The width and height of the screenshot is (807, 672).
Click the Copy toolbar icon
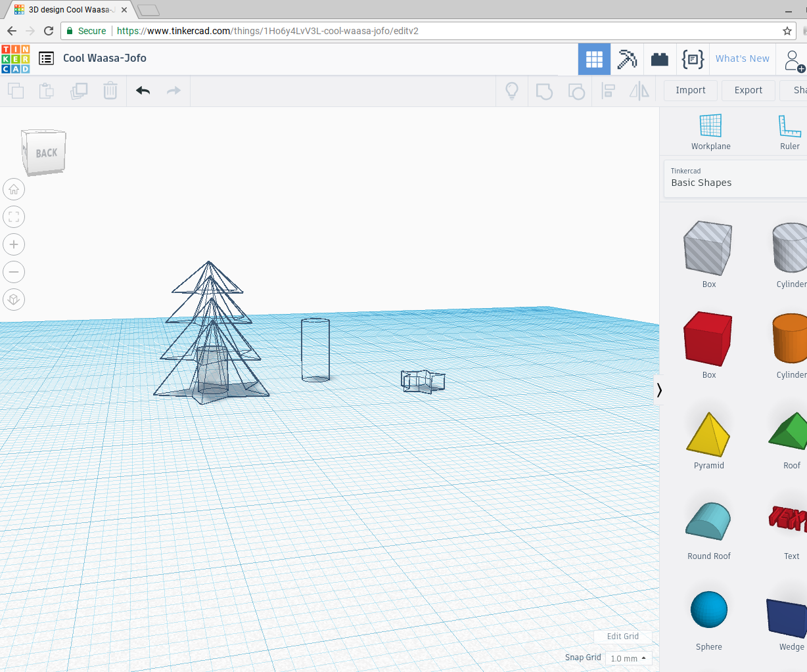tap(15, 91)
